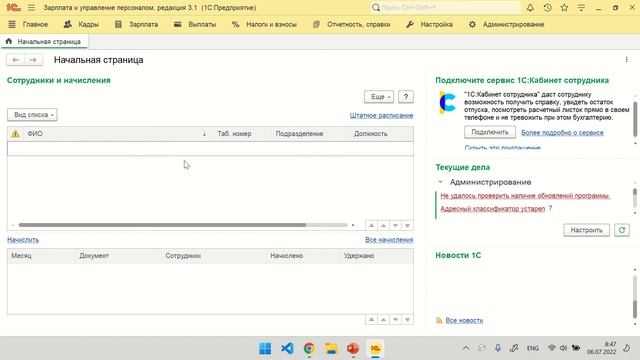Open the Все новости link
The width and height of the screenshot is (640, 360).
tap(464, 320)
